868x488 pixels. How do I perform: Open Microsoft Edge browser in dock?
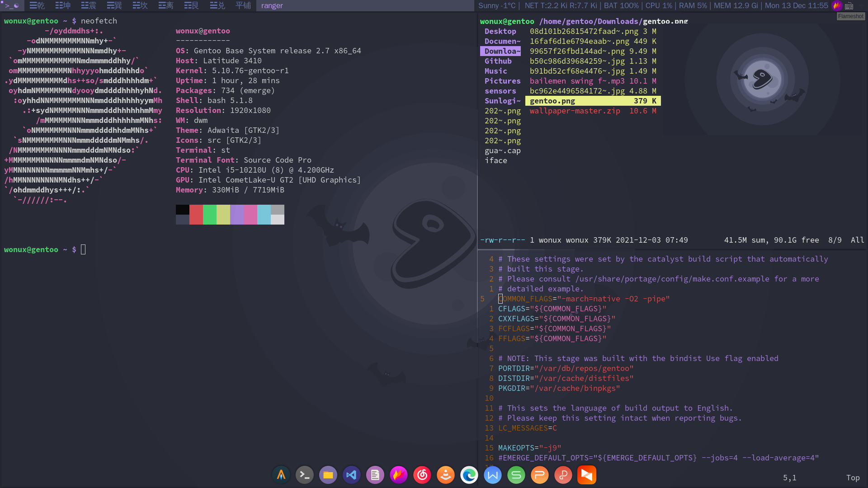469,475
